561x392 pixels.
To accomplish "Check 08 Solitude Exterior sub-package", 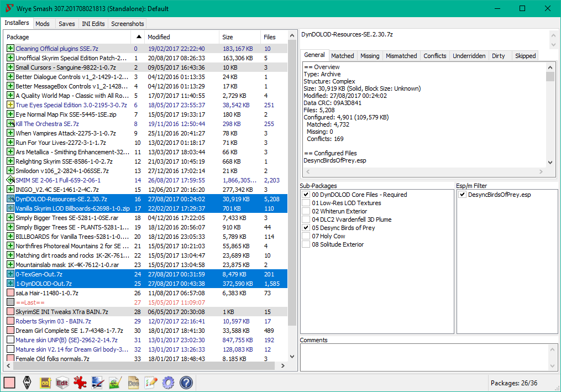I will (306, 244).
